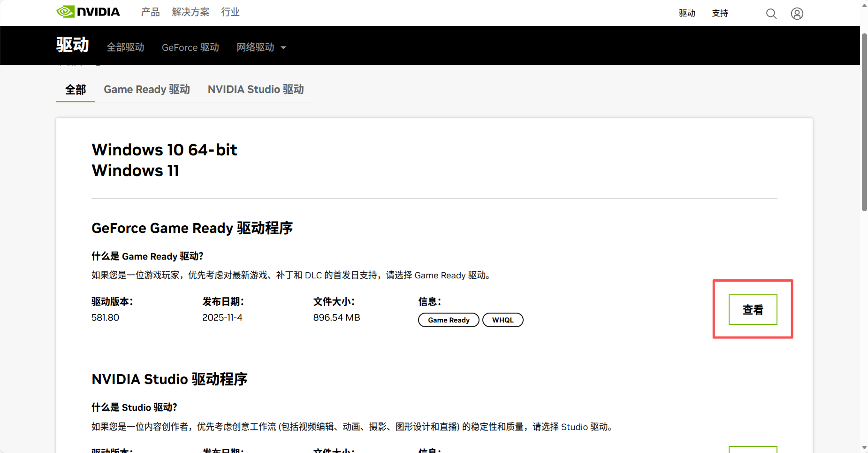Click release date 2025-11-4
This screenshot has height=453, width=868.
tap(222, 318)
